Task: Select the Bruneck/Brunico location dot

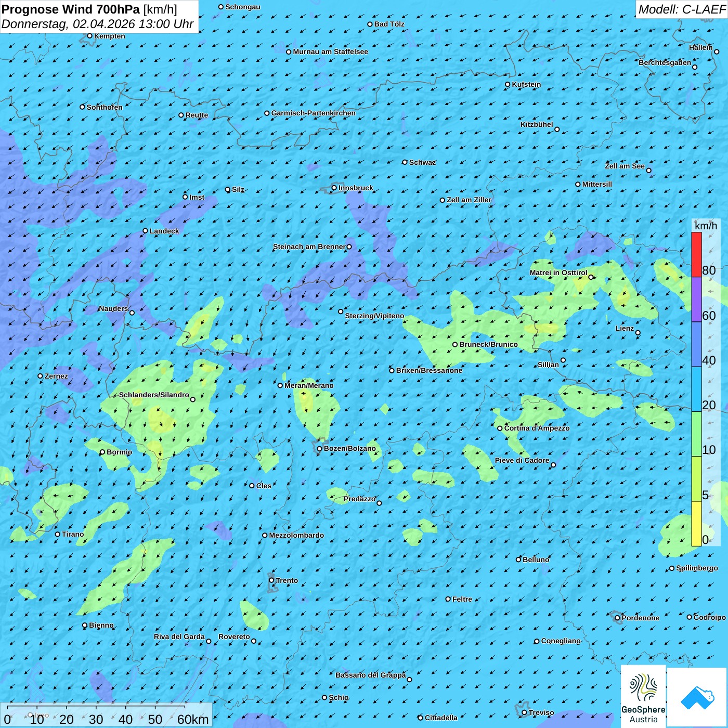Action: point(455,344)
